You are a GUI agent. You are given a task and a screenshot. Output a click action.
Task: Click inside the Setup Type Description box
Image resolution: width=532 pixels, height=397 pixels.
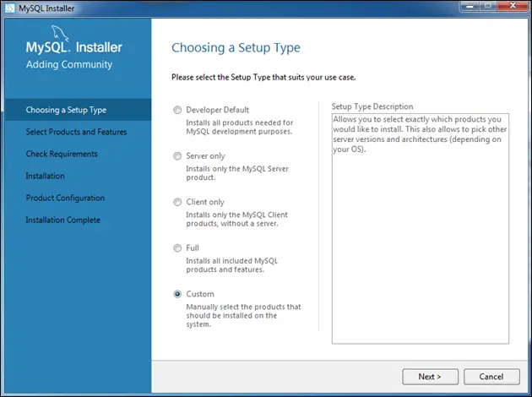click(421, 228)
